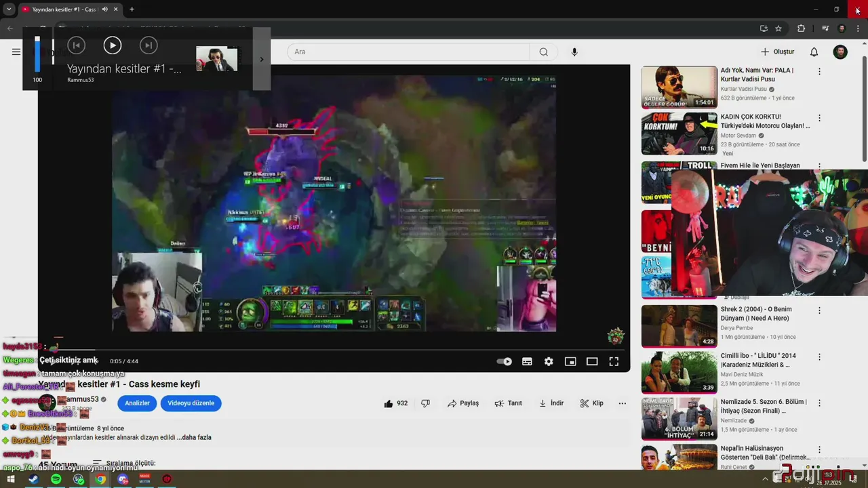The image size is (868, 488).
Task: Open options for PALA Kurtlar Vadisi video
Action: (819, 71)
